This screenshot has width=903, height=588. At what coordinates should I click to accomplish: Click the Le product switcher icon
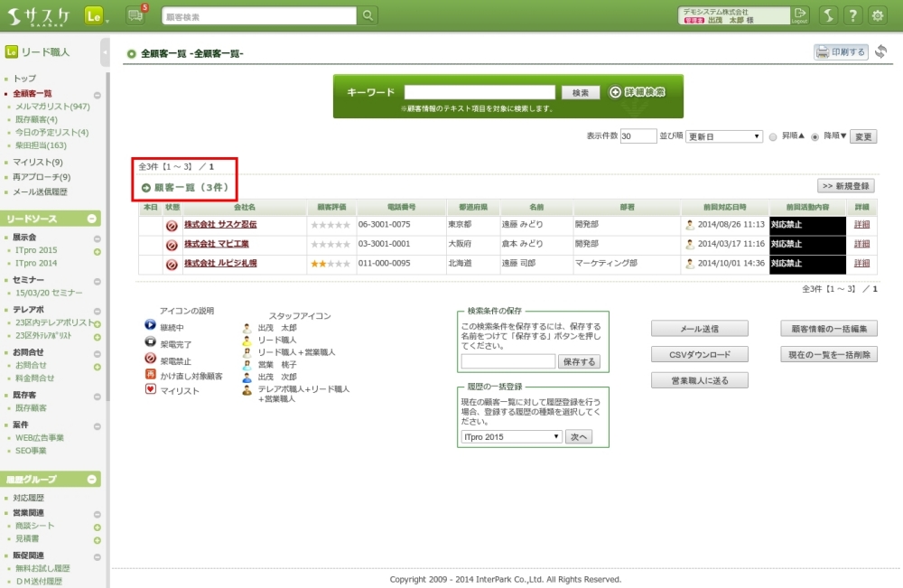coord(93,15)
